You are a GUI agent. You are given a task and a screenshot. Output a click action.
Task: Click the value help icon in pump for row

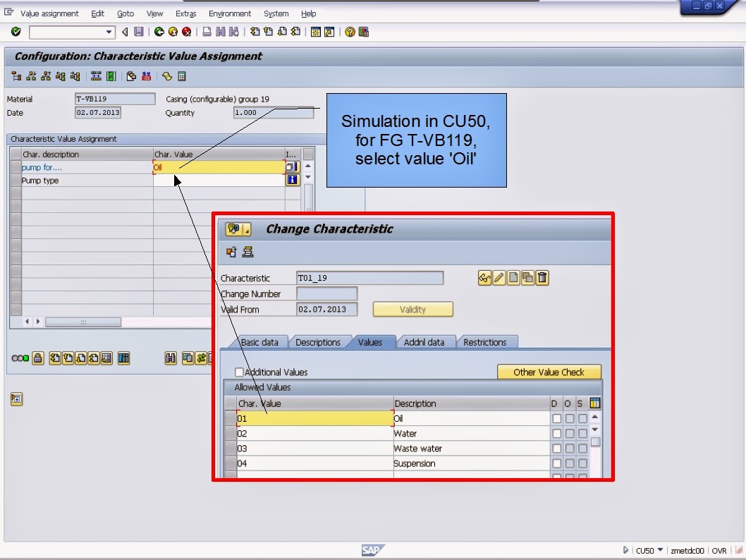point(292,167)
